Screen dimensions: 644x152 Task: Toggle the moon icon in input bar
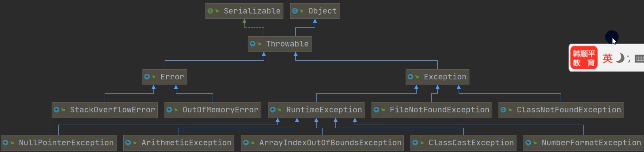coord(620,58)
